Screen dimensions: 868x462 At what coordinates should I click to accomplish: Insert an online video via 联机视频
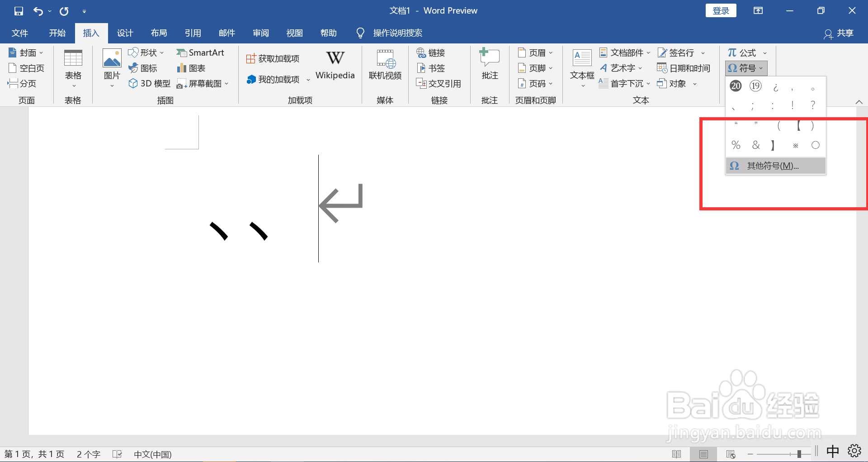point(385,67)
